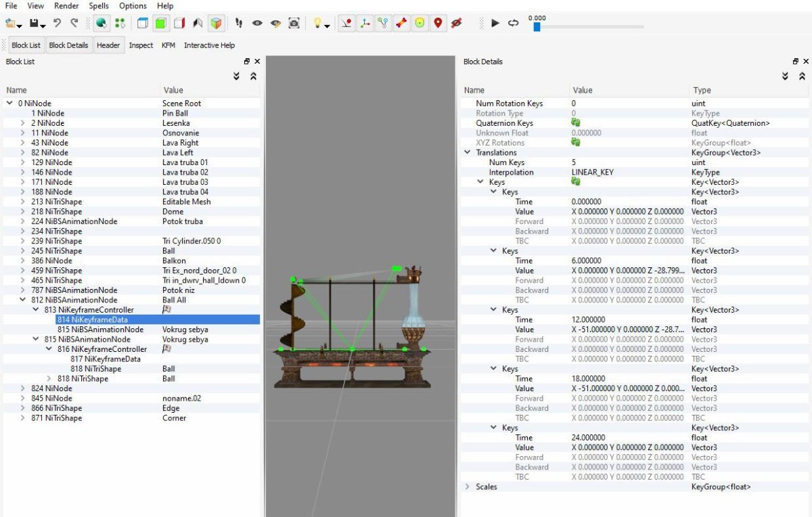Viewport: 812px width, 517px height.
Task: Click the undo arrow icon
Action: tap(58, 24)
